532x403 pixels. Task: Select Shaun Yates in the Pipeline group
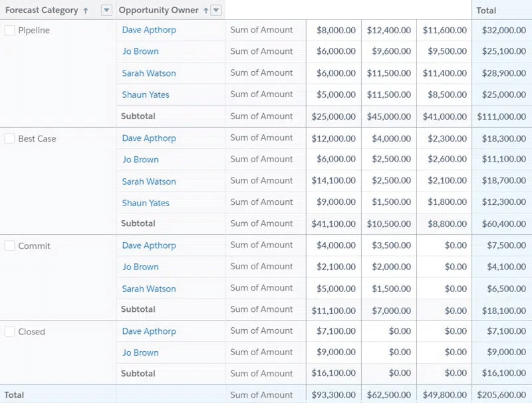pyautogui.click(x=146, y=94)
